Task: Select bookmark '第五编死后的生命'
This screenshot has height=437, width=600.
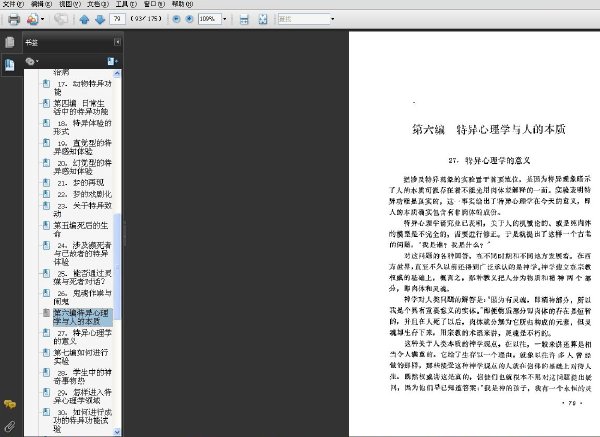Action: tap(80, 230)
